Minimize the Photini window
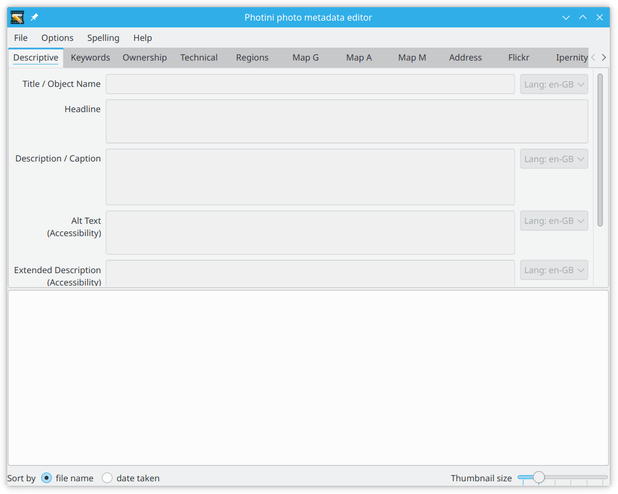Viewport: 618px width, 494px height. (x=566, y=17)
